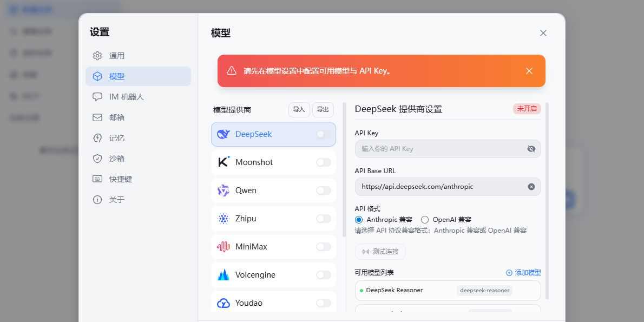Select OpenAI 兼容 API format

(x=425, y=220)
